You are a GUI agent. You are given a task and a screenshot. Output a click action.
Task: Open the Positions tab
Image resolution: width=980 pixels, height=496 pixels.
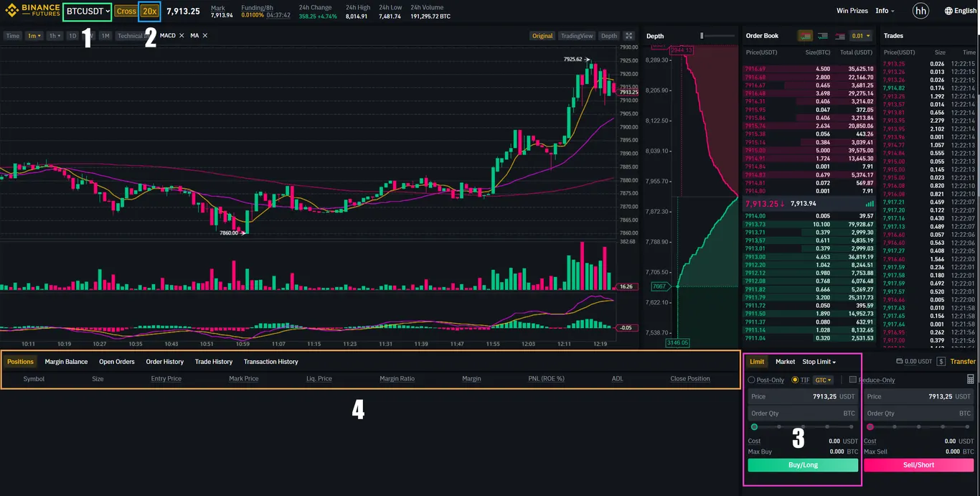tap(21, 362)
